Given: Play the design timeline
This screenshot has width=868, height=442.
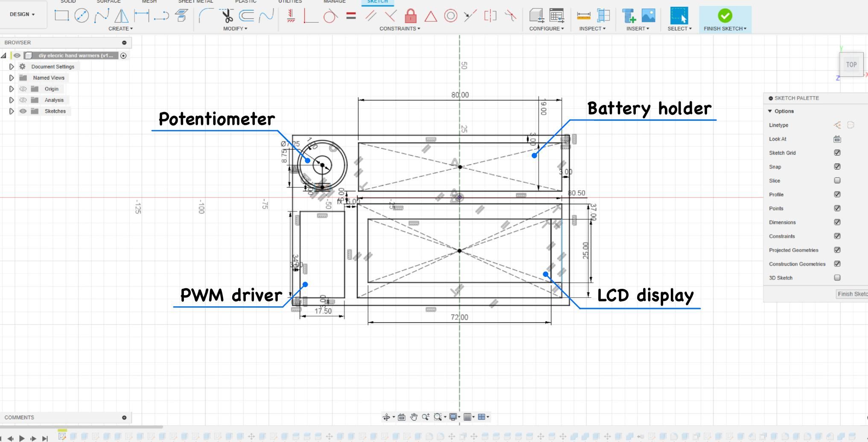Looking at the screenshot, I should (22, 438).
